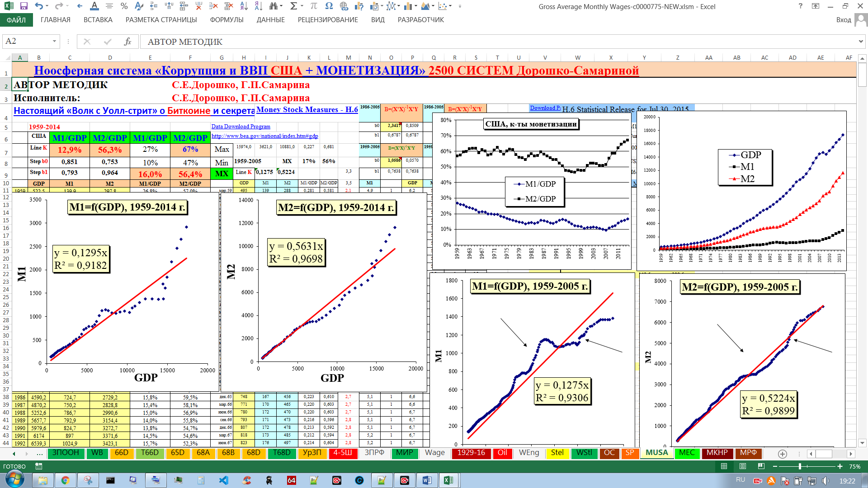Open the customize quick access toolbar dropdown

(x=460, y=6)
